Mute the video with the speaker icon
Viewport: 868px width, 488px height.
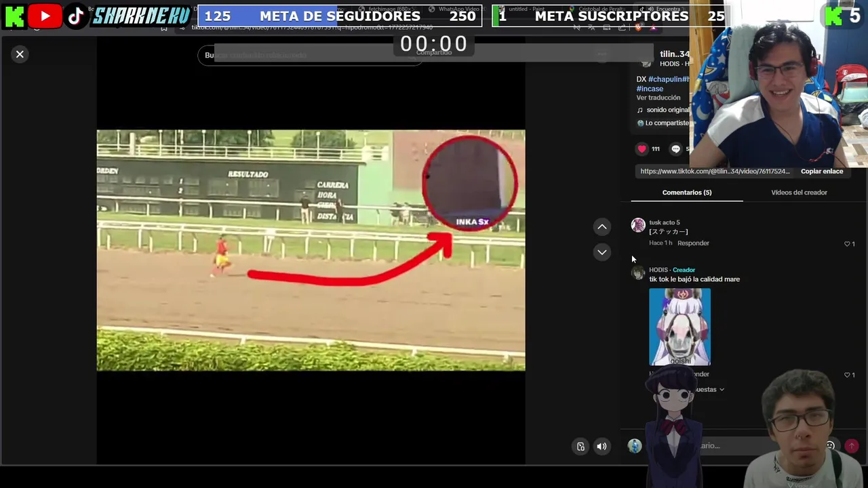[x=601, y=446]
